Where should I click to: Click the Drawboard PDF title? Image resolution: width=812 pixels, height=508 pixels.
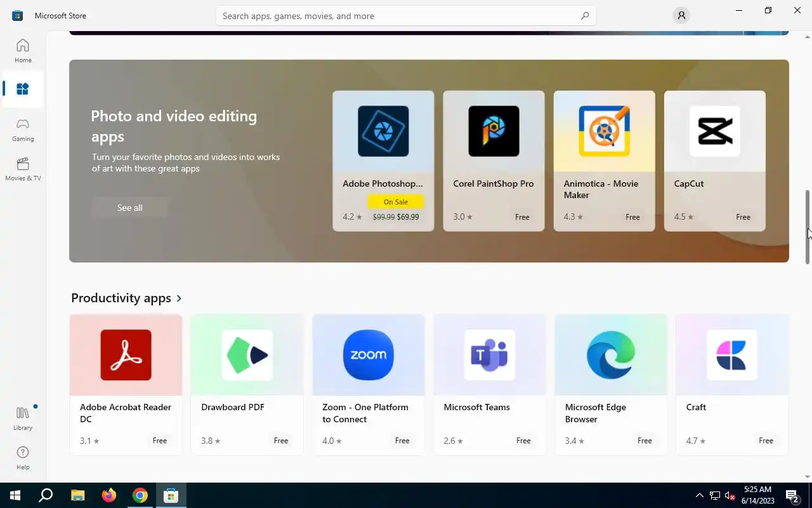coord(233,407)
